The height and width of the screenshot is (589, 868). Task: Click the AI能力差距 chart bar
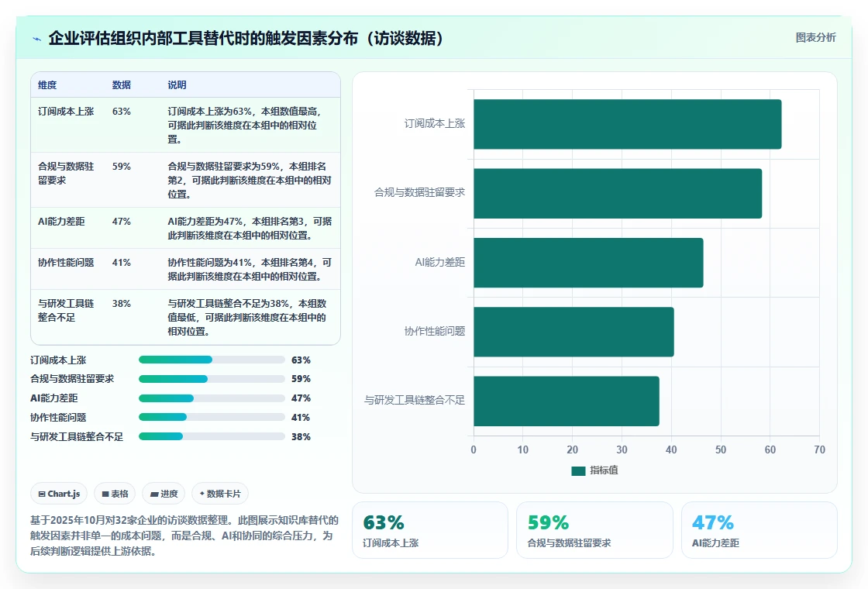click(588, 263)
